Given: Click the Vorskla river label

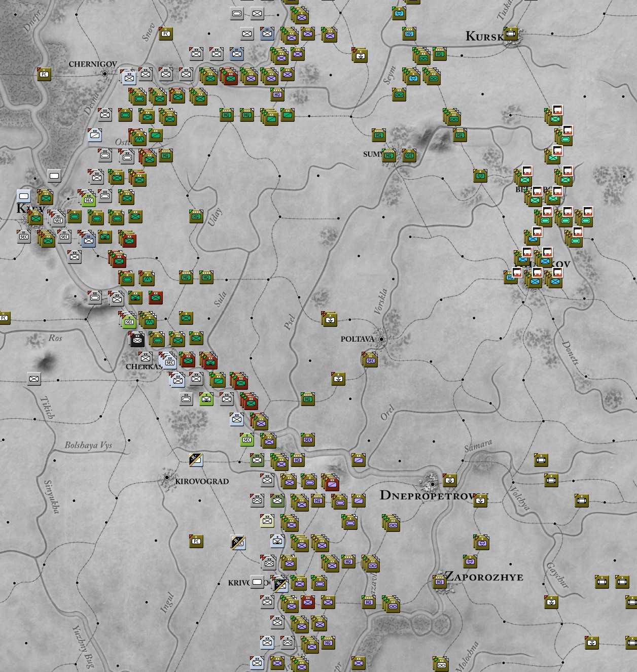Looking at the screenshot, I should click(381, 301).
